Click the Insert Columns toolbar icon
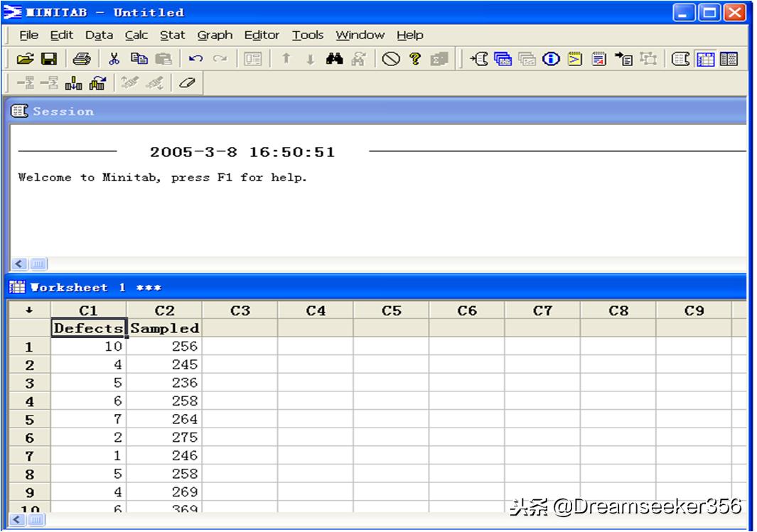The width and height of the screenshot is (757, 532). tap(73, 83)
